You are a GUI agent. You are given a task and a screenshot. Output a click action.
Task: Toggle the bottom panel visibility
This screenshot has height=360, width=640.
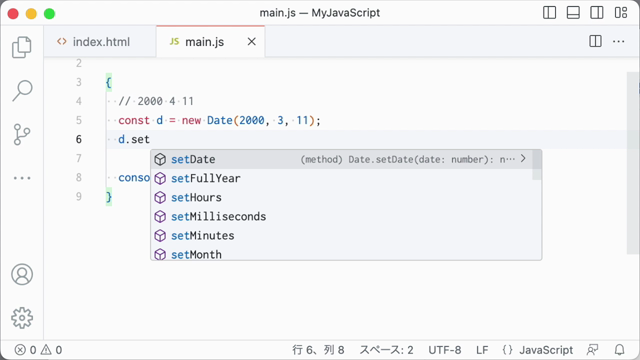573,13
